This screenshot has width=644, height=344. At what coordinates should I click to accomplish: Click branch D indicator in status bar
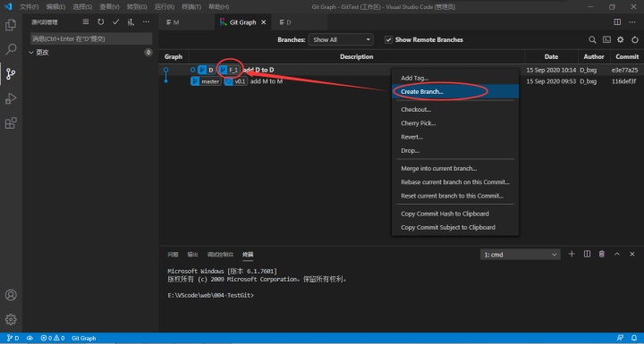pos(13,339)
